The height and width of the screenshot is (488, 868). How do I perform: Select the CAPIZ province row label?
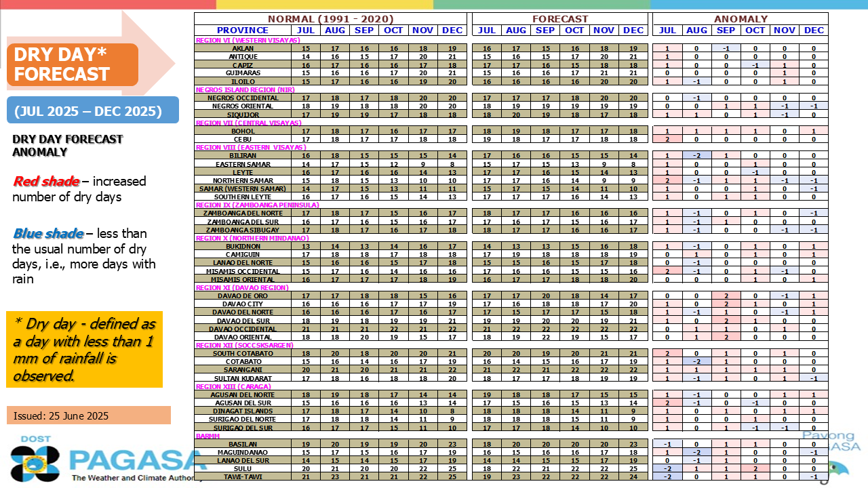pyautogui.click(x=243, y=65)
